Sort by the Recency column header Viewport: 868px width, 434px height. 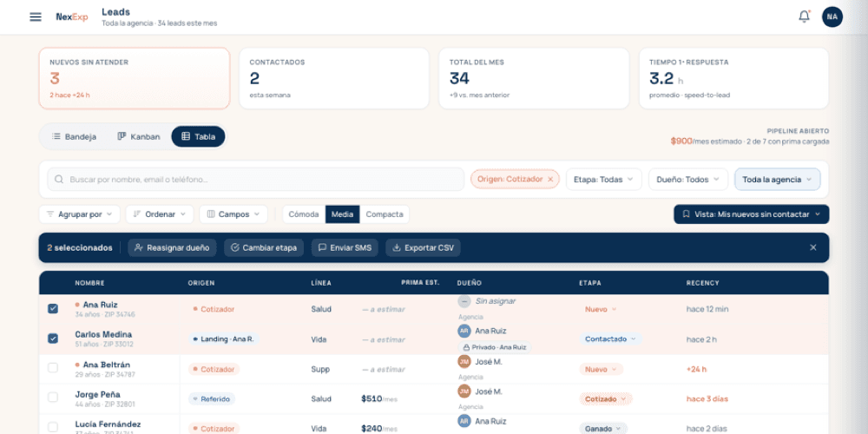[x=702, y=283]
